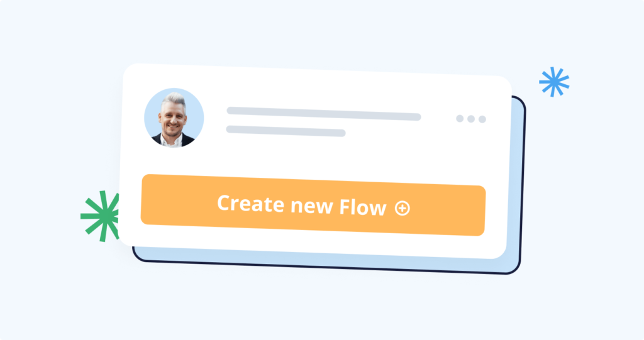Select the short gray placeholder subtitle line

pos(286,131)
